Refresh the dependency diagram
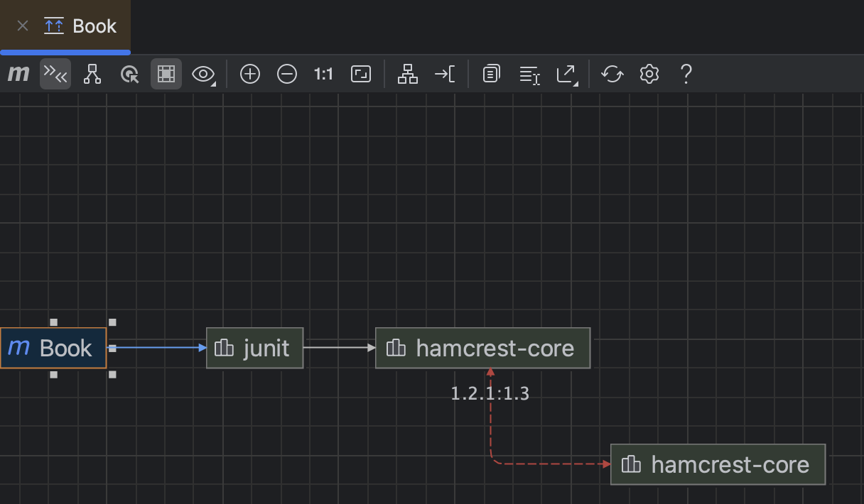Viewport: 864px width, 504px height. click(612, 74)
